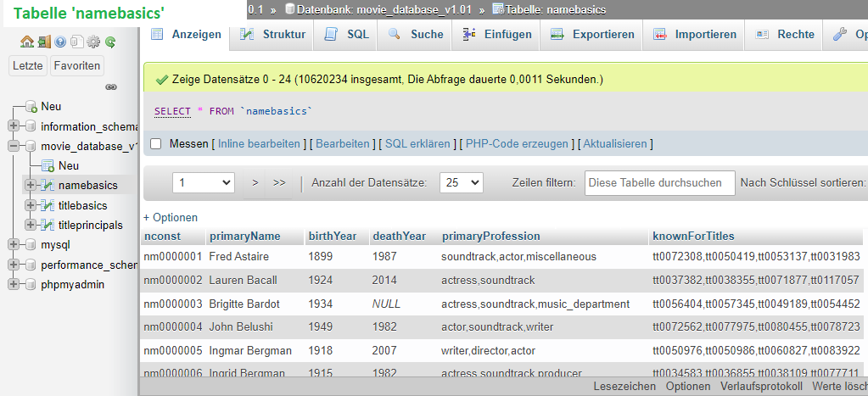Reload the navigation panel green arrow icon

pos(109,42)
